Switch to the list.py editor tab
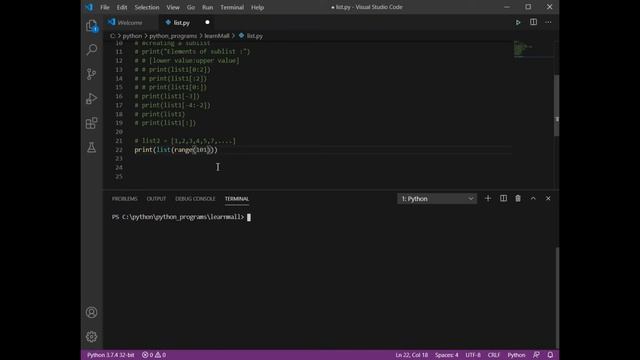The image size is (640, 360). coord(181,22)
